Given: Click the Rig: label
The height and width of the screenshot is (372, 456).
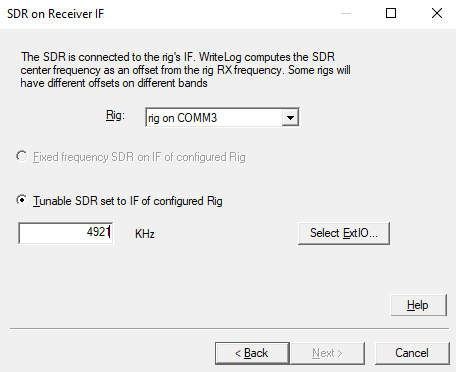Looking at the screenshot, I should [115, 115].
